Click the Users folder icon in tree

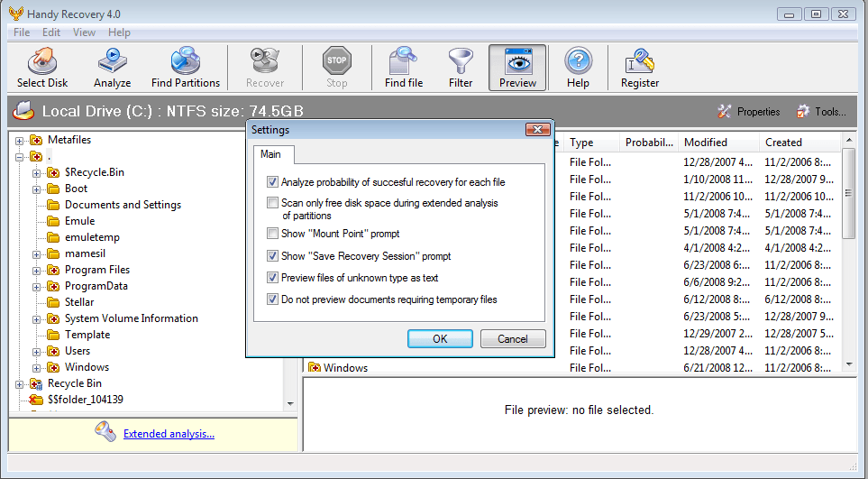coord(53,351)
